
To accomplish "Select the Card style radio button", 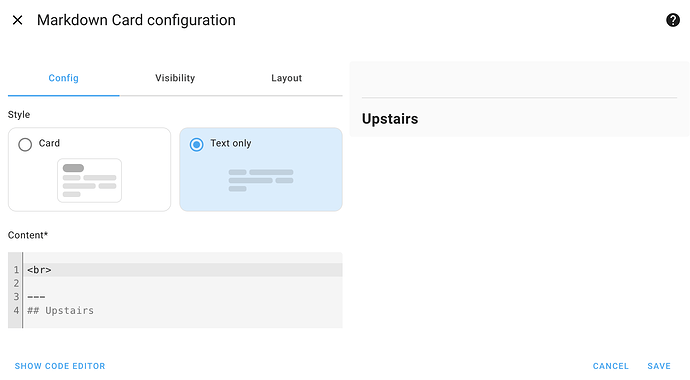I will pos(25,144).
